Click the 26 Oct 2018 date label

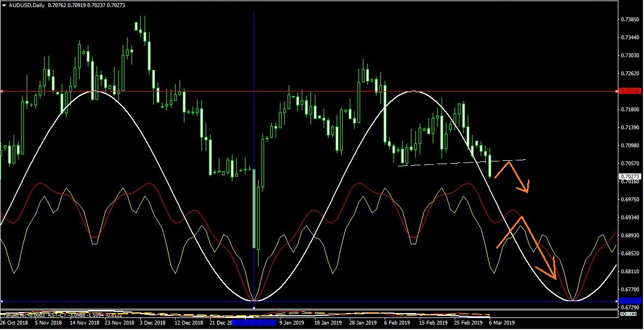coord(14,322)
